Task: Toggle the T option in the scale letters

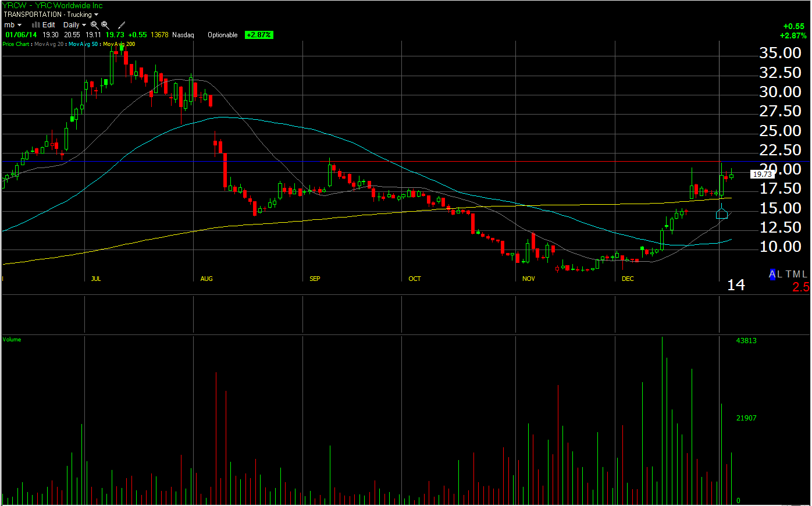Action: [789, 274]
